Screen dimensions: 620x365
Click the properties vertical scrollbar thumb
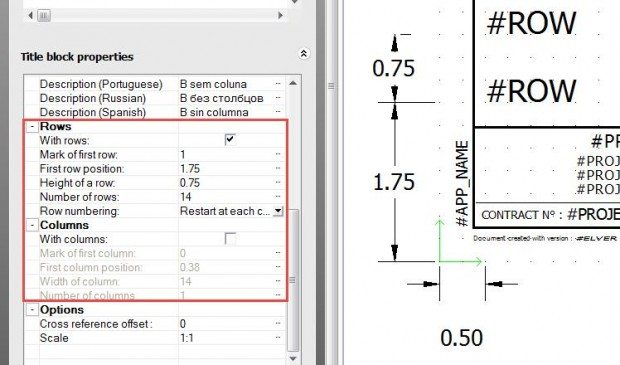293,280
